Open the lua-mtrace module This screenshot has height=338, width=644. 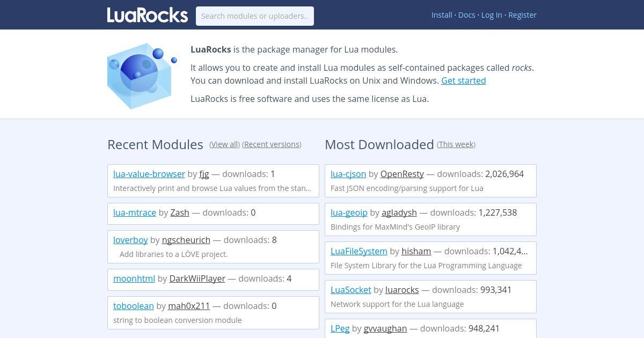135,212
